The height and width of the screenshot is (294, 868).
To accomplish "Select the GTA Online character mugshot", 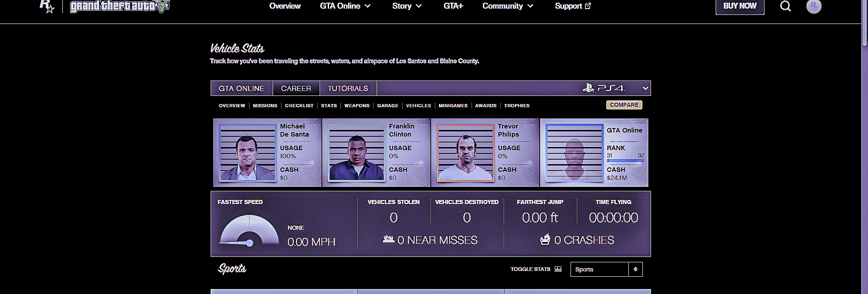I will [x=574, y=153].
